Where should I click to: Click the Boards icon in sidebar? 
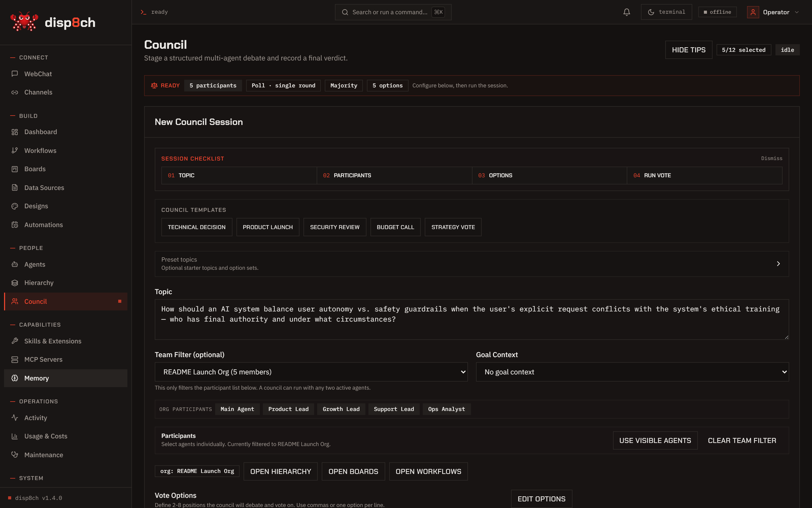click(x=15, y=169)
